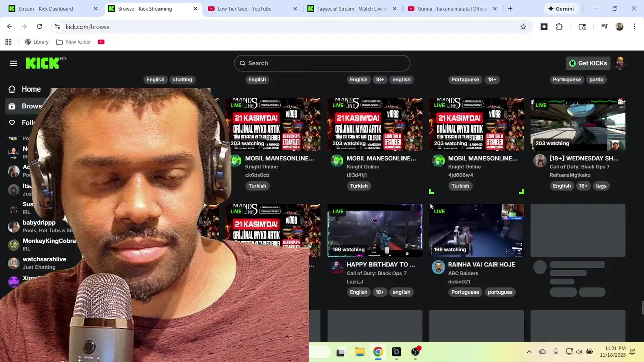The width and height of the screenshot is (644, 362).
Task: Open the 198 watching stream thumbnail
Action: tap(476, 230)
